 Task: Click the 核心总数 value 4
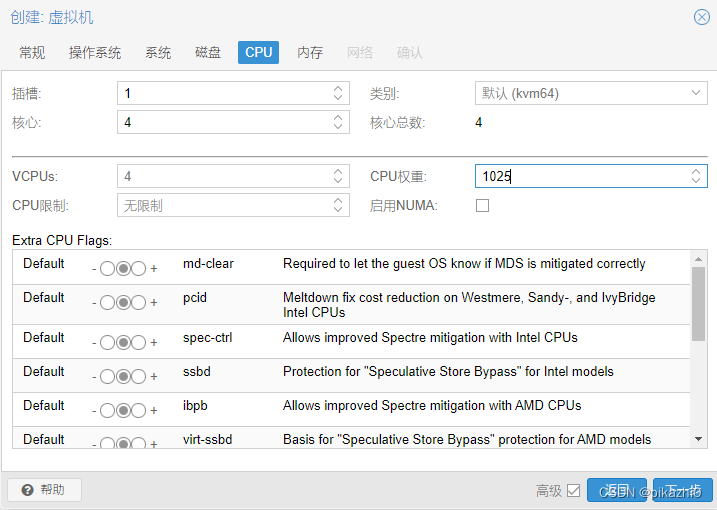[x=478, y=122]
